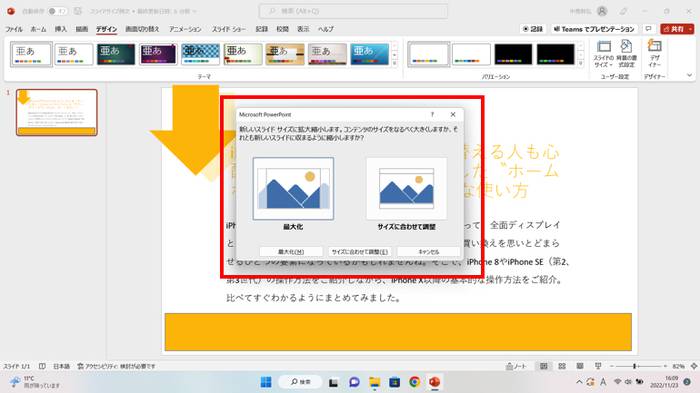The height and width of the screenshot is (393, 700).
Task: Click the Cancel button in the dialog
Action: pyautogui.click(x=428, y=252)
